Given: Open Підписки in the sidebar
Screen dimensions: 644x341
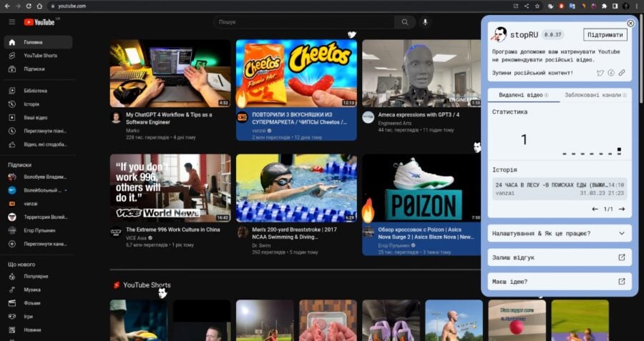Looking at the screenshot, I should [x=38, y=69].
